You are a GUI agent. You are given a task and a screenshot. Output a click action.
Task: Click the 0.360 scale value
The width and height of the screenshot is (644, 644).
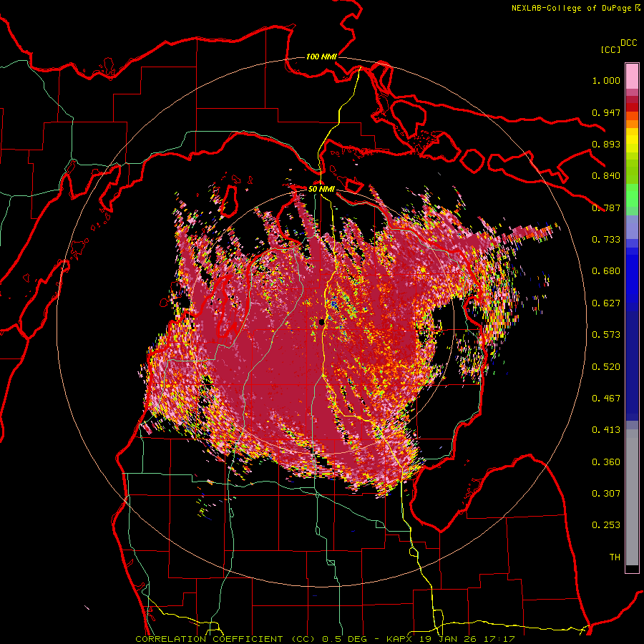(x=606, y=462)
